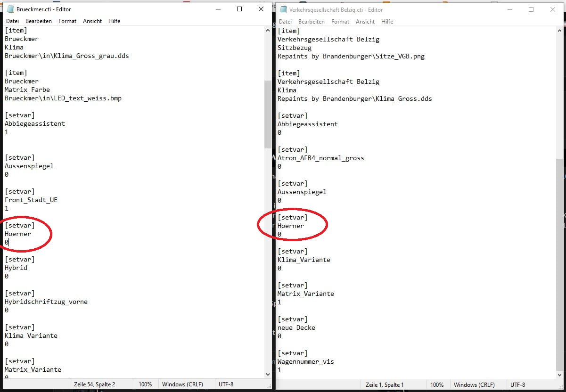
Task: Click the Notepad icon in Verkehrsgesellschaft Belzig.cti title bar
Action: click(283, 9)
